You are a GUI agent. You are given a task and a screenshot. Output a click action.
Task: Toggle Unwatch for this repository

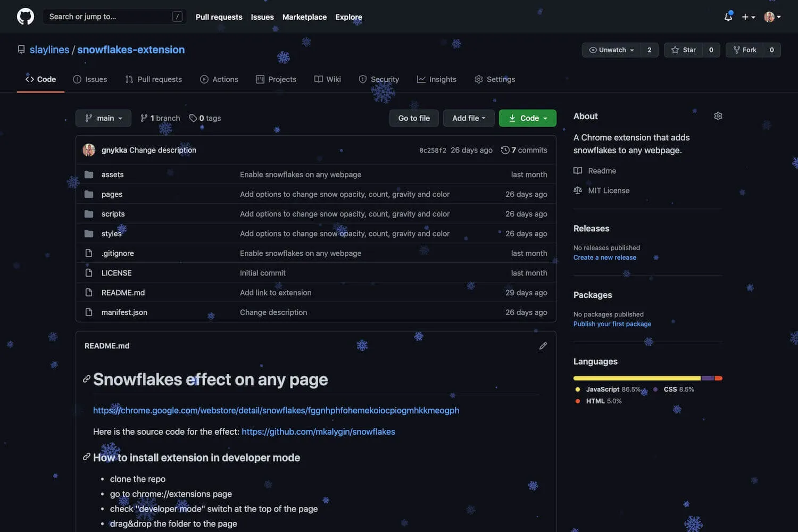click(611, 50)
